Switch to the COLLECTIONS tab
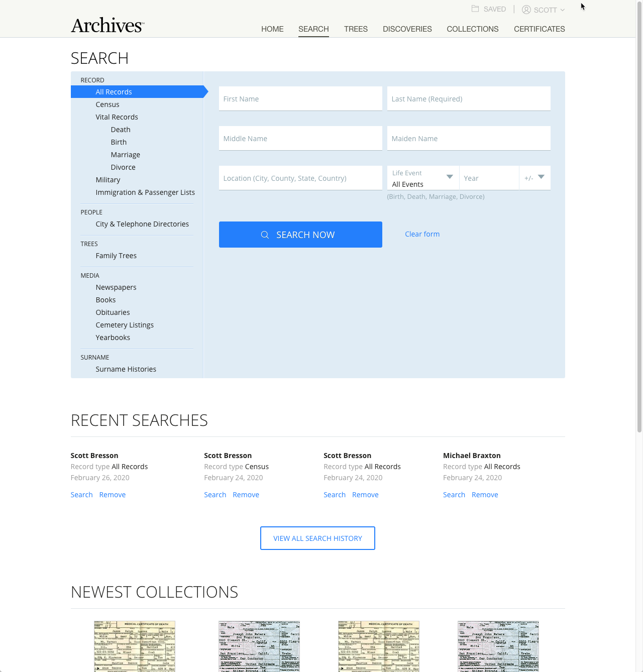This screenshot has width=643, height=672. (x=473, y=29)
